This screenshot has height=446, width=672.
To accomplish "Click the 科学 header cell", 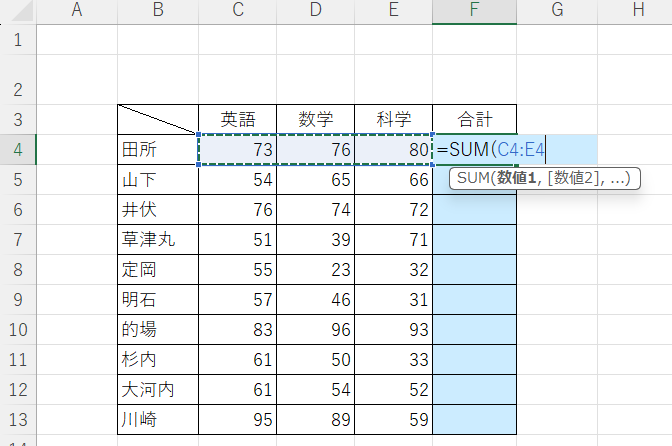I will click(394, 119).
